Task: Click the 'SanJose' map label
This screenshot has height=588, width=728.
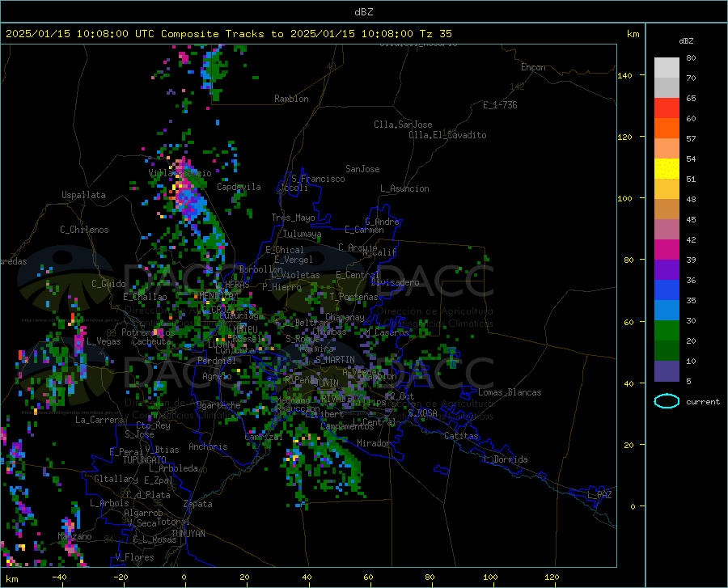Action: 362,169
